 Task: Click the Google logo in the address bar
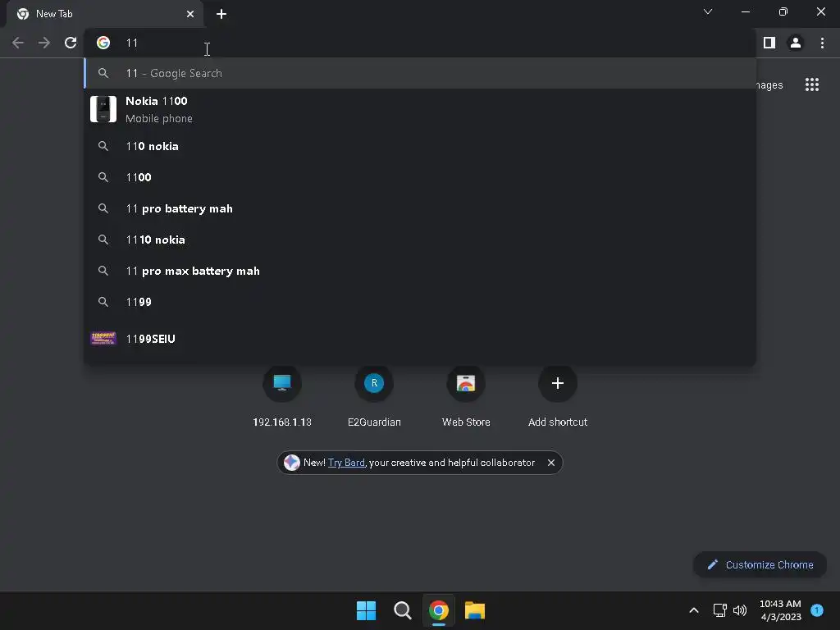tap(103, 43)
